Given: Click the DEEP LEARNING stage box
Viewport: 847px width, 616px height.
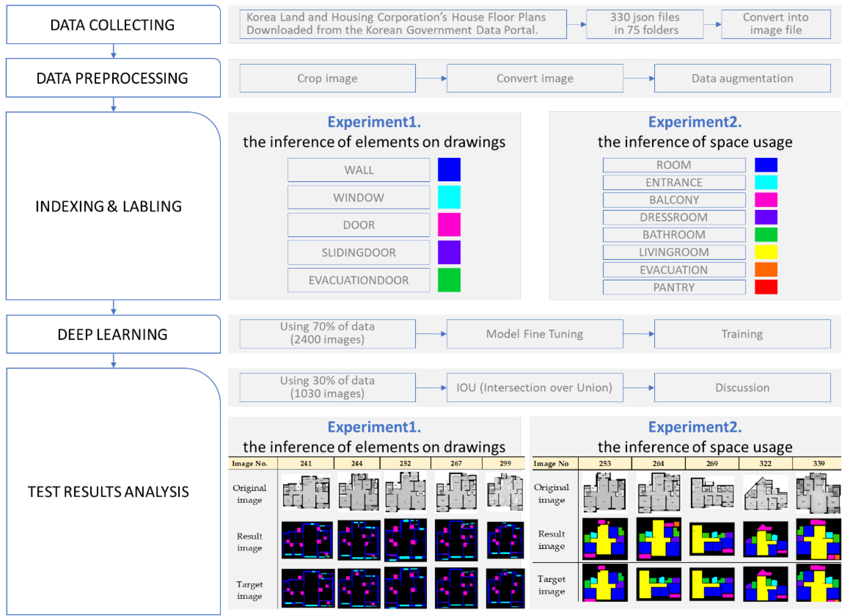Looking at the screenshot, I should point(113,334).
